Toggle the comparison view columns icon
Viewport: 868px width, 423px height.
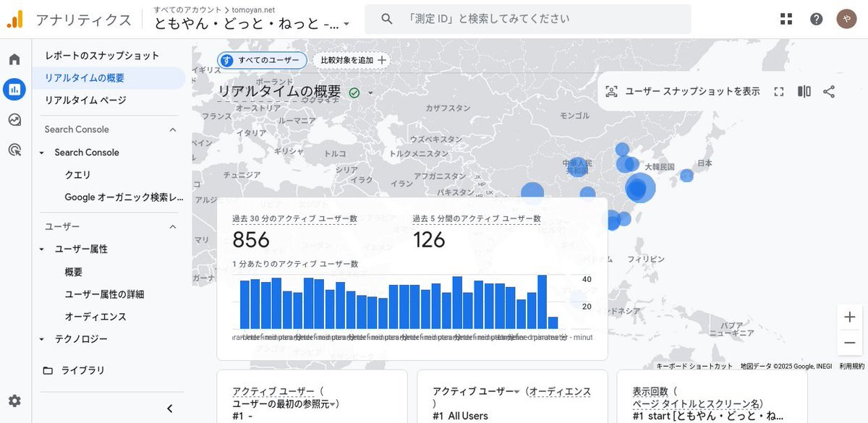click(804, 91)
